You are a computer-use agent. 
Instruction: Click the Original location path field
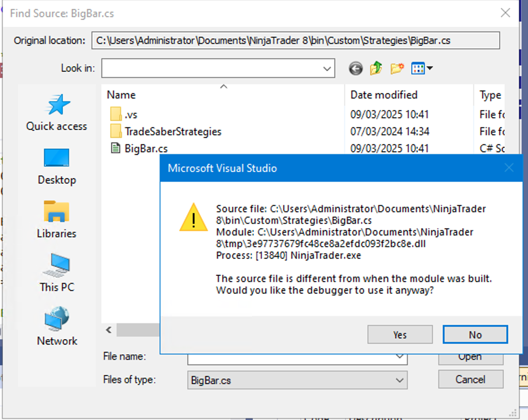coord(295,41)
